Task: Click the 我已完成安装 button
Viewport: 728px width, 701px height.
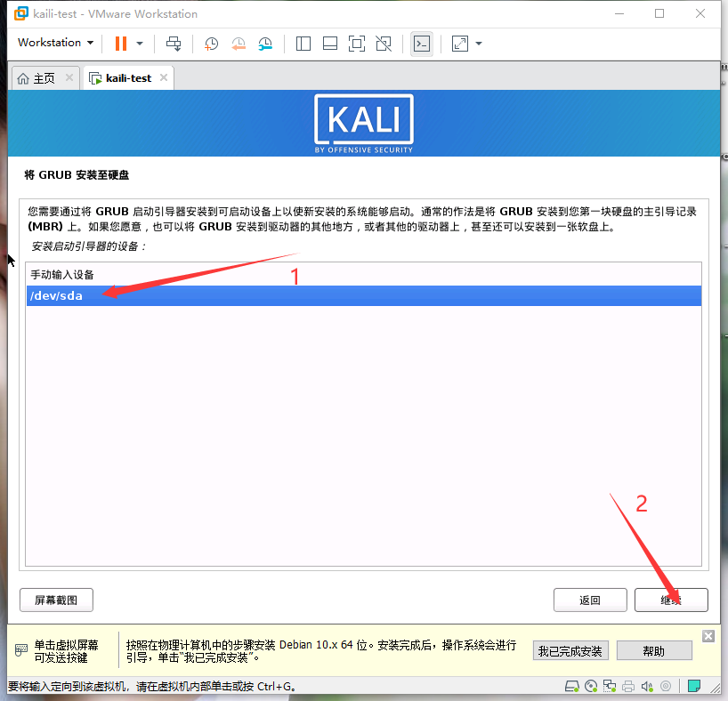Action: point(570,650)
